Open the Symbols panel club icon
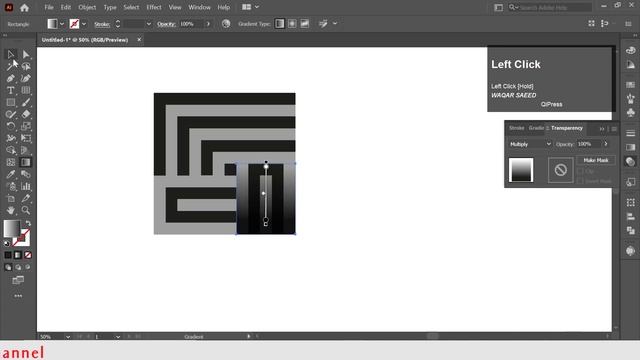 click(x=630, y=112)
